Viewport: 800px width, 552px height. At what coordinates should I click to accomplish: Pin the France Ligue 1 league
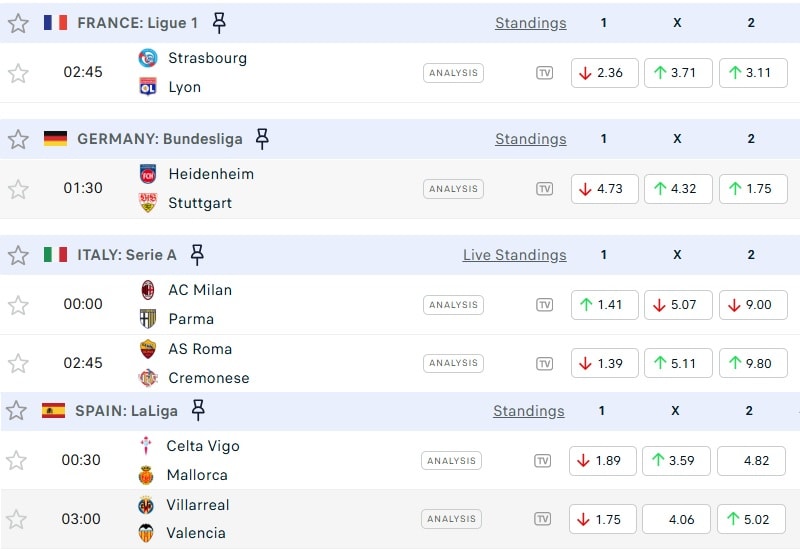219,23
